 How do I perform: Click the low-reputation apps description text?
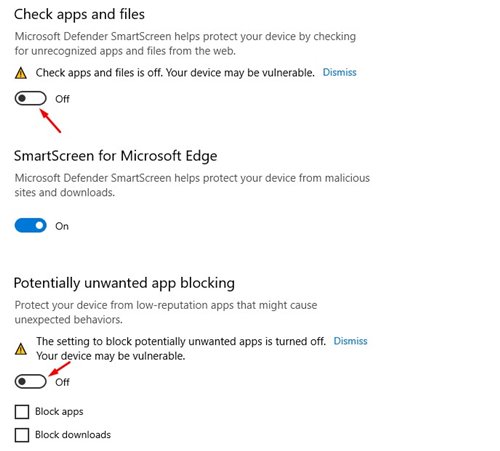166,312
